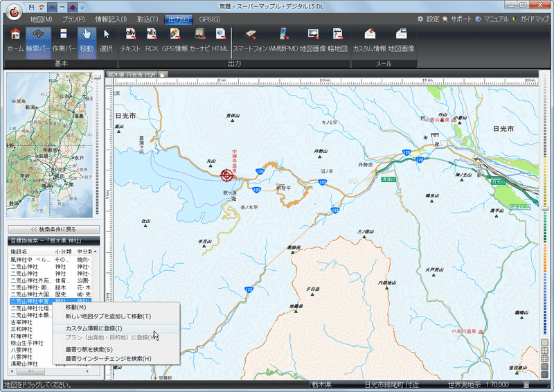Screen dimensions: 554x392
Task: Click 地図画像 in the 出力 group
Action: click(313, 41)
